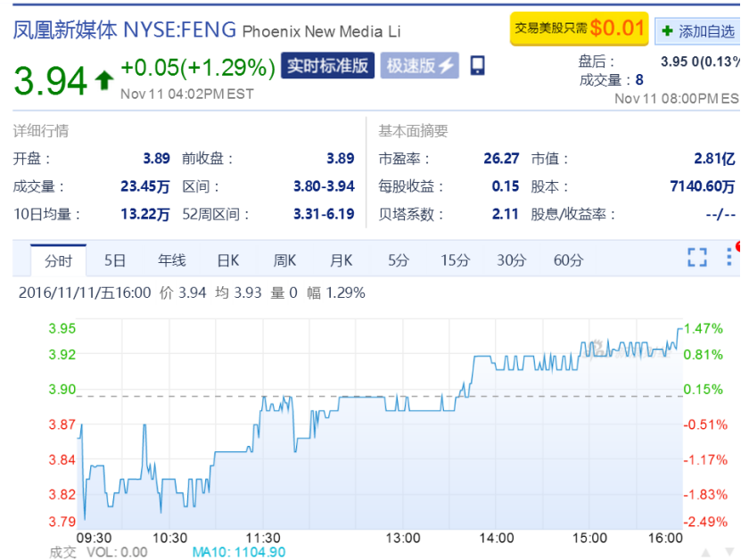Show the 日K daily candlestick chart
The height and width of the screenshot is (560, 741).
[228, 260]
